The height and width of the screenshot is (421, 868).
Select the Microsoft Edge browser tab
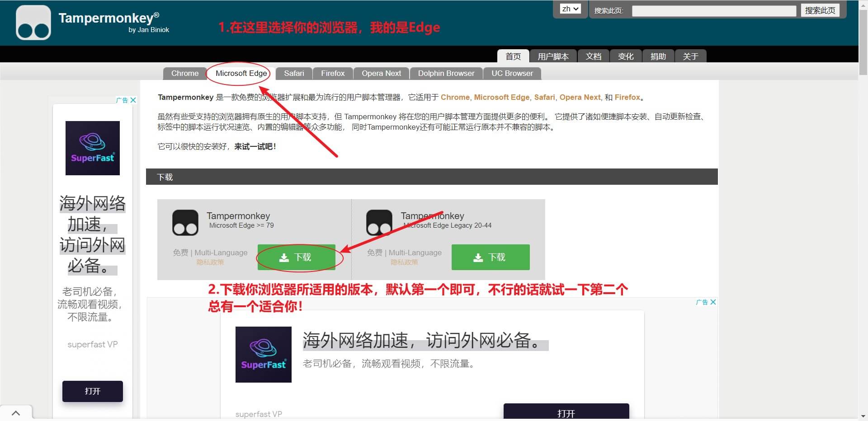241,73
